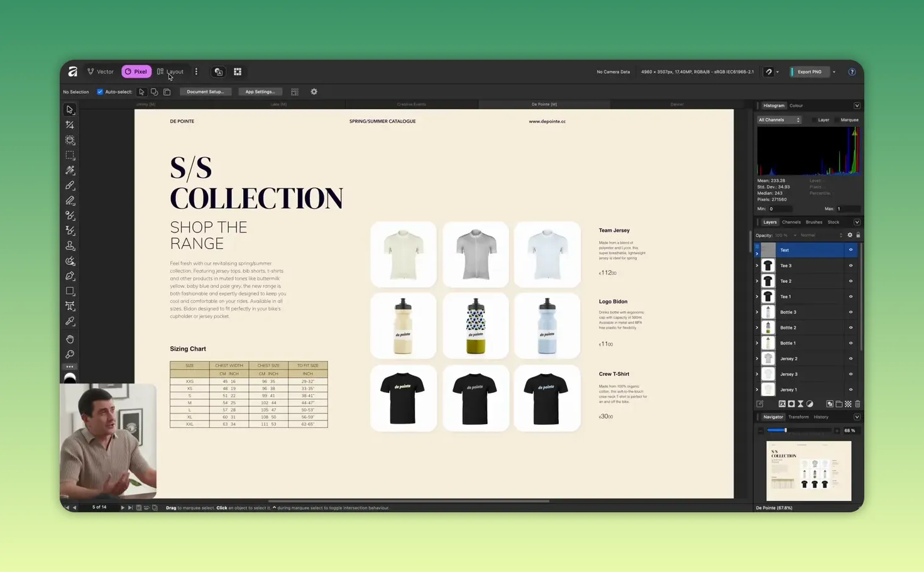
Task: Click the add group folder icon
Action: click(x=839, y=404)
